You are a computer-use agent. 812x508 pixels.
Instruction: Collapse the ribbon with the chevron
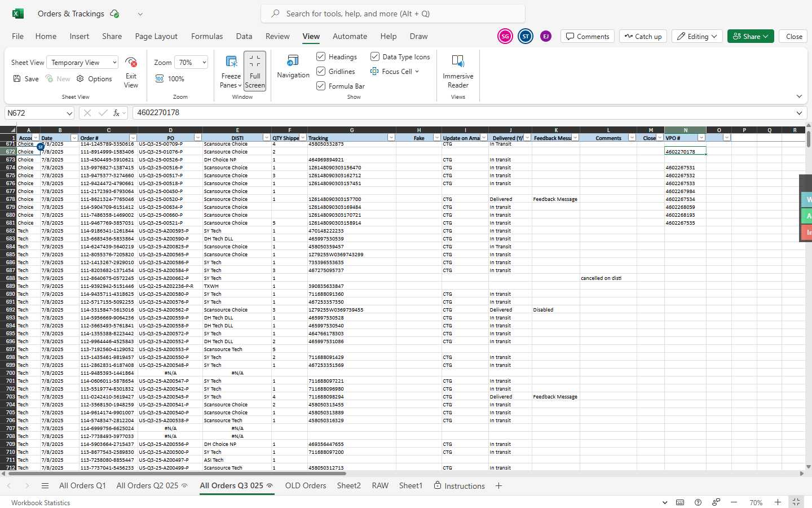(799, 97)
